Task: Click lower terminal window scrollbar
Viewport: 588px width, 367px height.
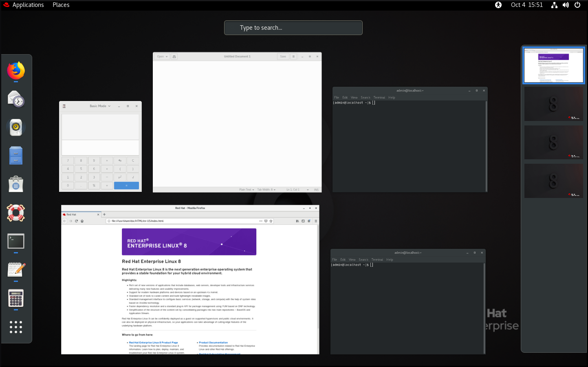Action: tap(484, 308)
